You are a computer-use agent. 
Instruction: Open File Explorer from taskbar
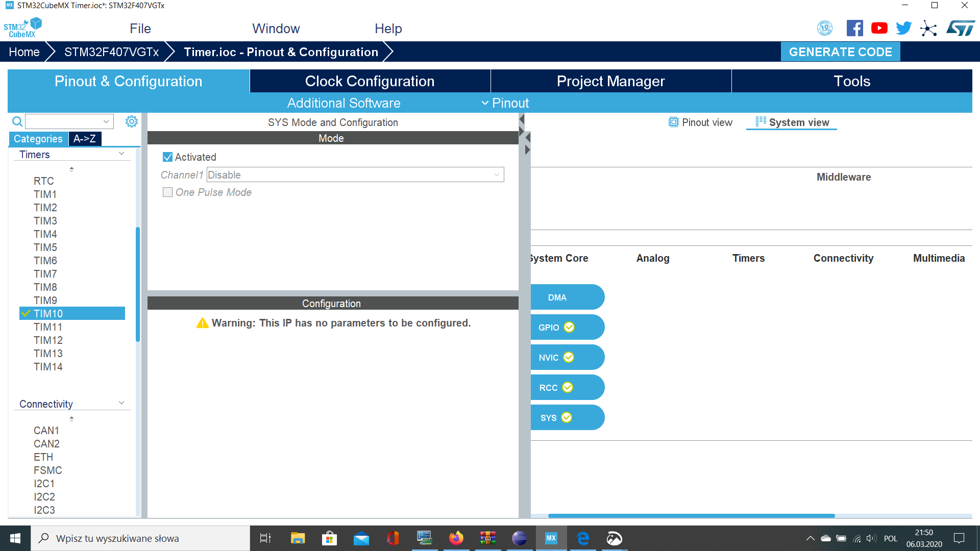pos(298,538)
